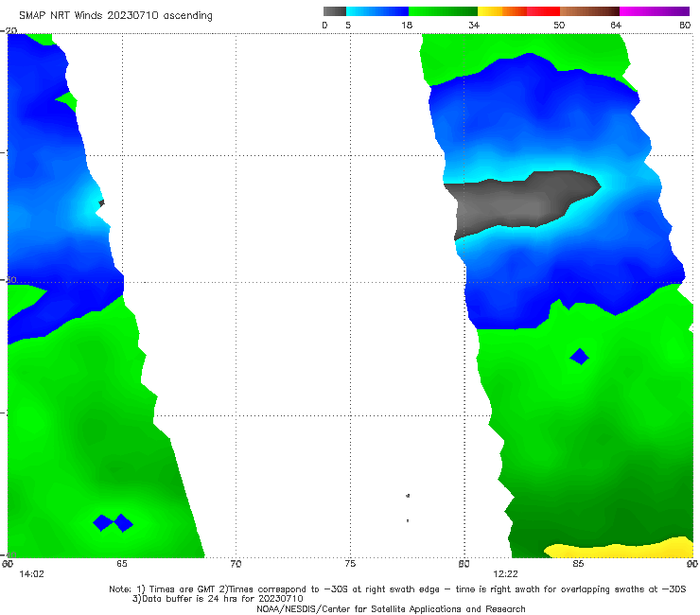Pick the red segment of the wind color bar
Screen dimensions: 700x615
543,11
